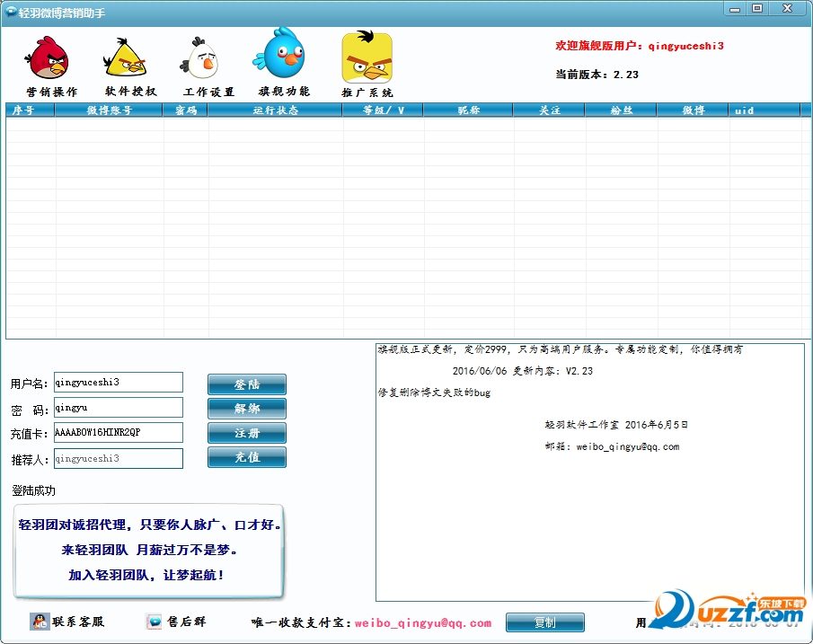The width and height of the screenshot is (813, 644).
Task: Click the 充值 button
Action: pos(247,457)
